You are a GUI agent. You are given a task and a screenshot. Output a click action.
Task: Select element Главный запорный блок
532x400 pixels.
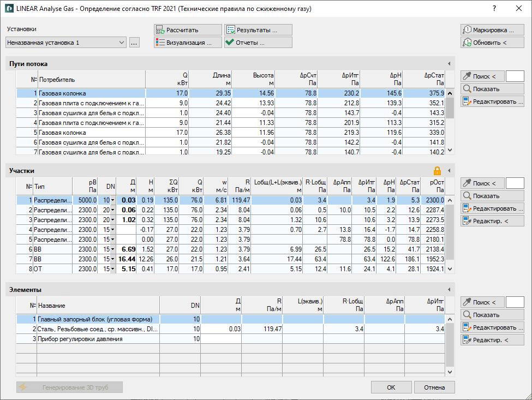(x=231, y=319)
